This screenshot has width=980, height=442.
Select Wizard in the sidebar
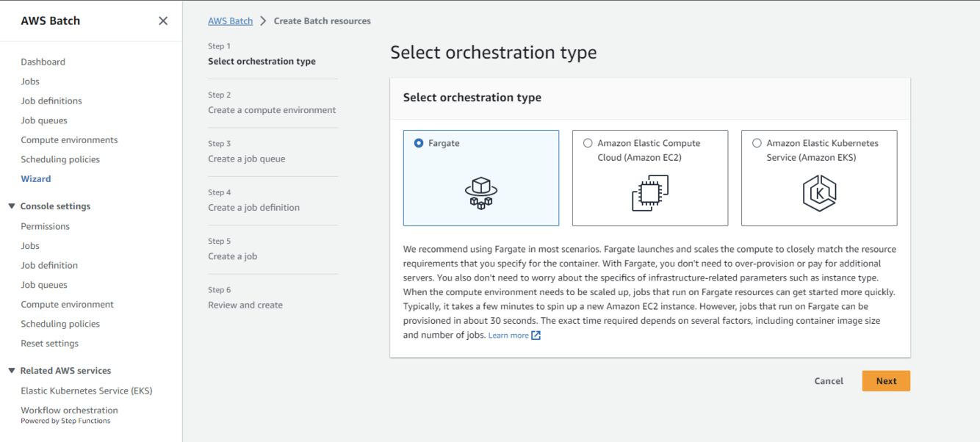point(36,178)
